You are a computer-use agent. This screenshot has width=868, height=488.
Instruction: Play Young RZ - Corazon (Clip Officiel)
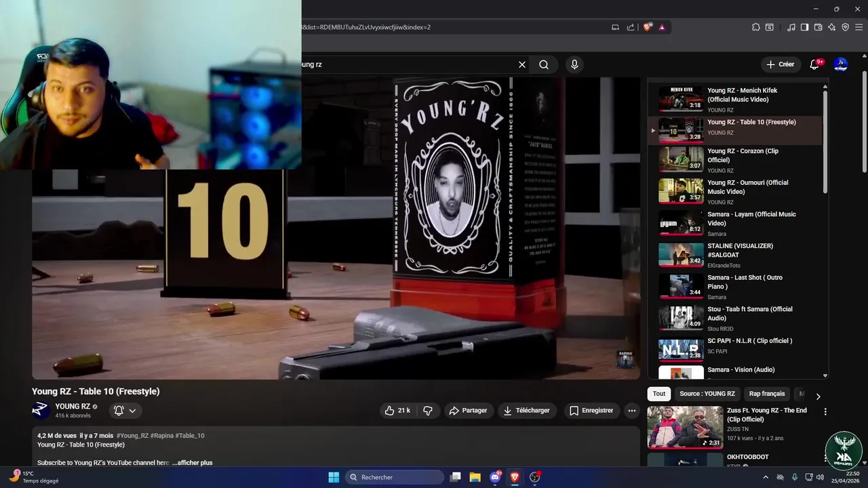point(735,160)
